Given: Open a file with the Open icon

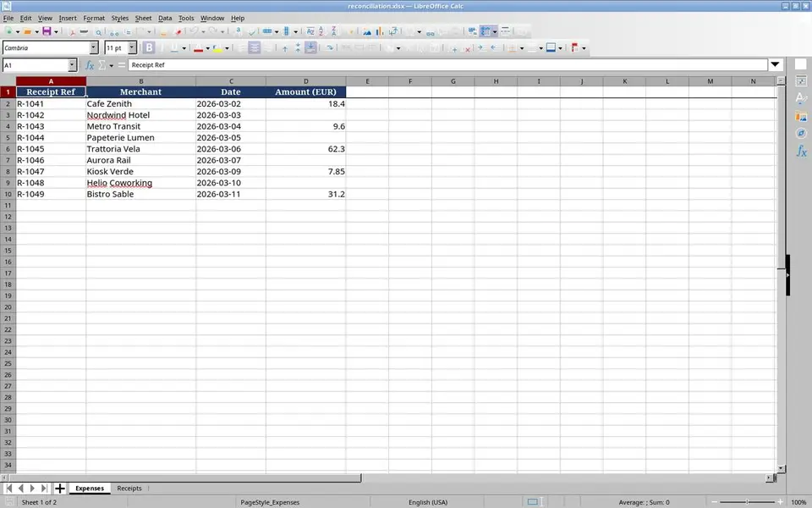Looking at the screenshot, I should click(x=27, y=31).
